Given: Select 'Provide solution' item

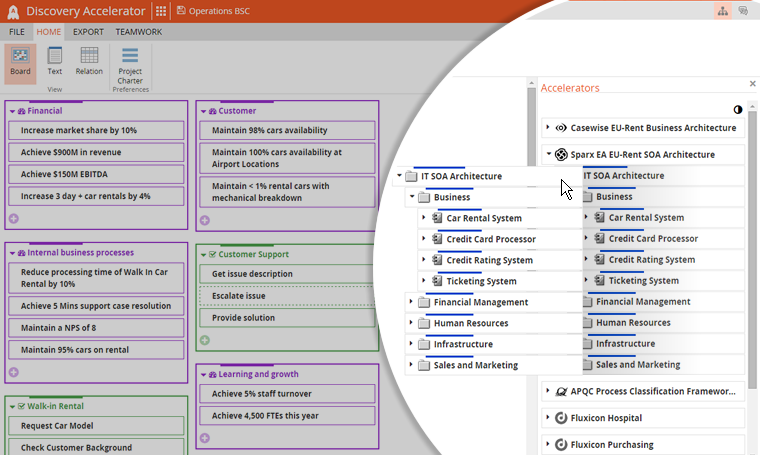Looking at the screenshot, I should (287, 318).
